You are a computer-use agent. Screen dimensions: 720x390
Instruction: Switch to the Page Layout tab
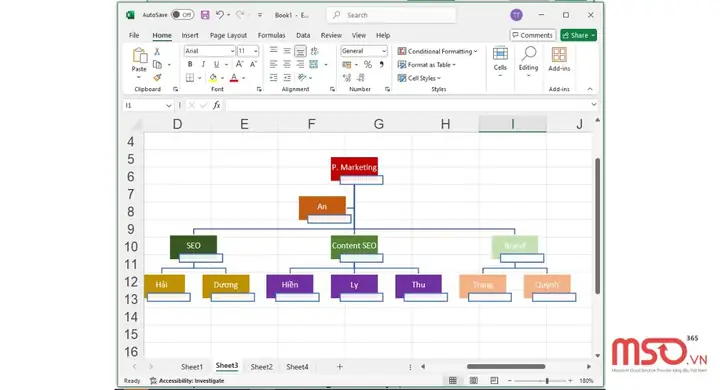click(228, 35)
